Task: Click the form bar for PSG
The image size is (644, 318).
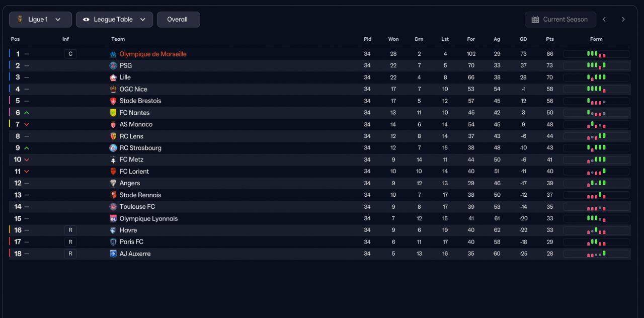Action: [x=596, y=65]
